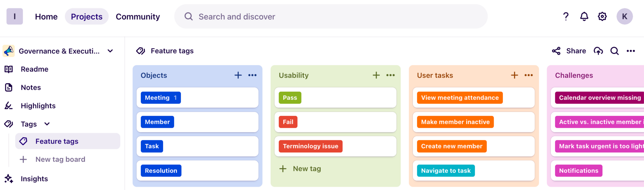Open the settings gear icon
The image size is (644, 190).
(x=602, y=17)
